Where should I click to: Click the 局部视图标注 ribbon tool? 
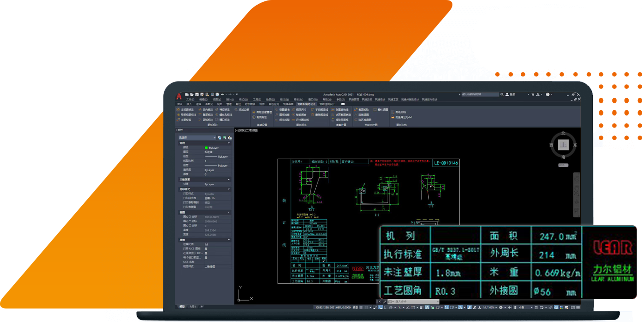point(187,114)
